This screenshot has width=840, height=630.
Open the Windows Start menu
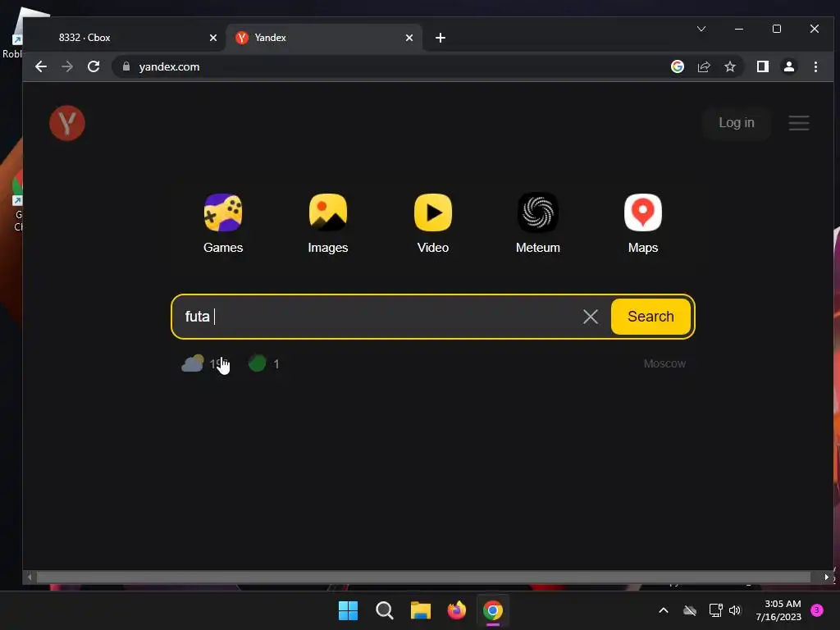point(348,610)
